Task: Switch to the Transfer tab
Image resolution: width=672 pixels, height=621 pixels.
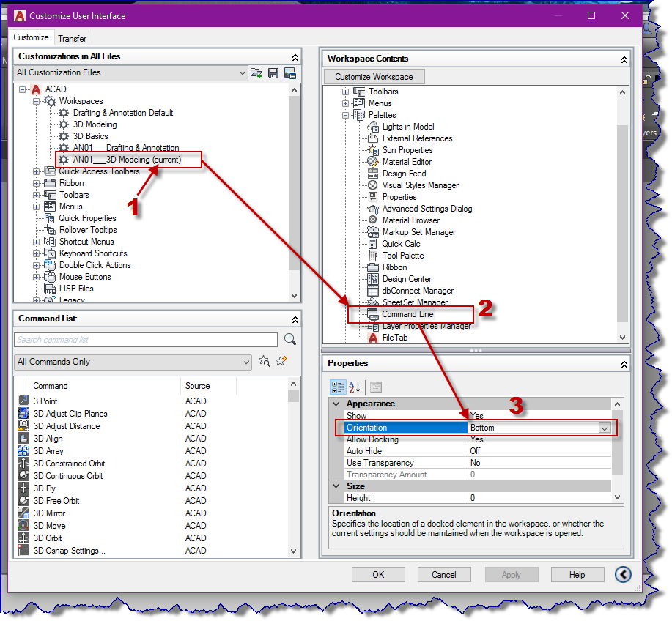Action: 71,38
